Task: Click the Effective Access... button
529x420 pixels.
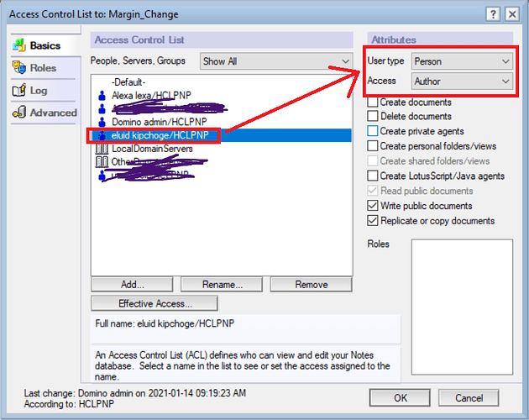Action: pos(154,303)
